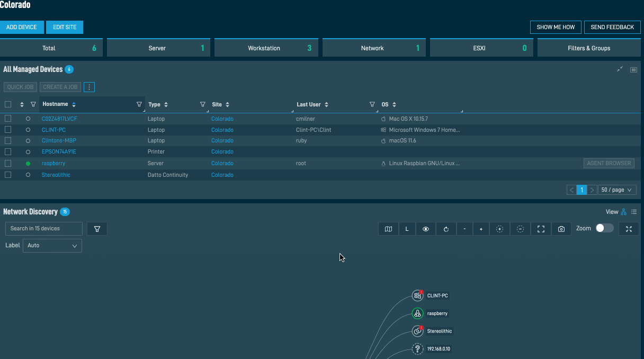Screen dimensions: 644x359
Task: Select the Total devices tab
Action: 51,48
